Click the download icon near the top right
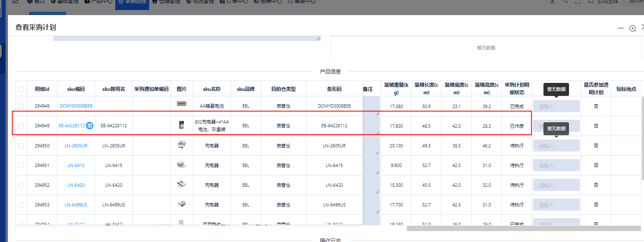The height and width of the screenshot is (242, 644). (x=553, y=2)
